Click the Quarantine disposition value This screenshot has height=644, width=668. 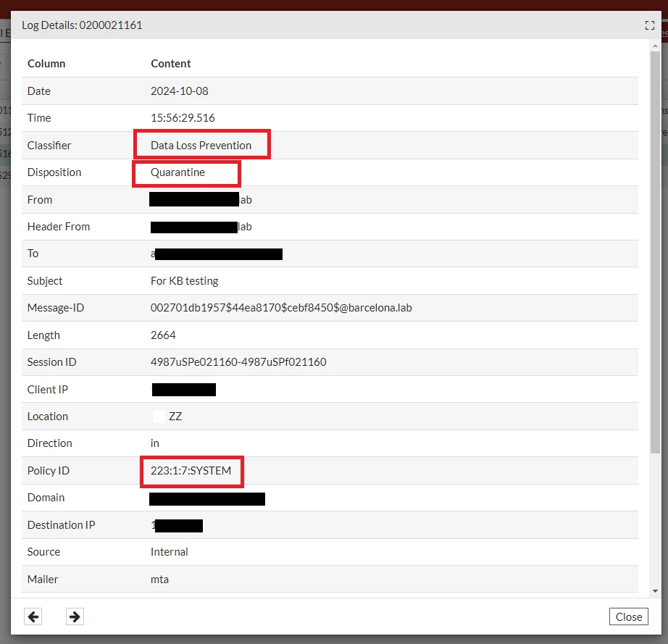click(x=178, y=172)
